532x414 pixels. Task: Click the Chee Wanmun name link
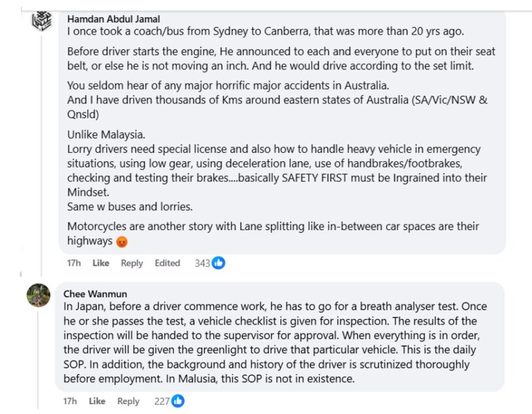point(96,294)
